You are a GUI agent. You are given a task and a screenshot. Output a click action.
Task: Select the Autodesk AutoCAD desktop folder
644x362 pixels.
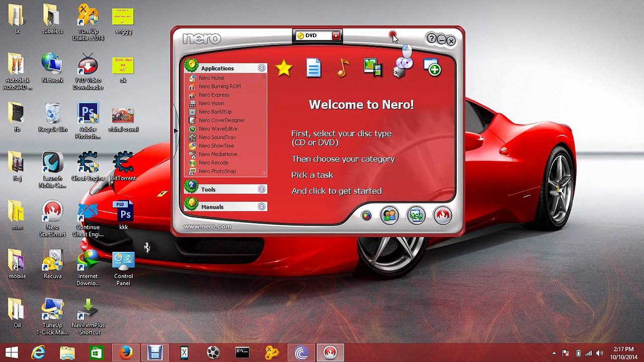pyautogui.click(x=17, y=72)
